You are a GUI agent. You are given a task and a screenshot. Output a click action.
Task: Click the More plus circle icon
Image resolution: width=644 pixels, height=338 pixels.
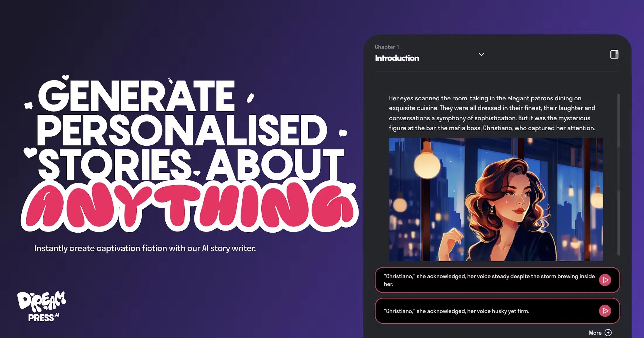pyautogui.click(x=608, y=333)
